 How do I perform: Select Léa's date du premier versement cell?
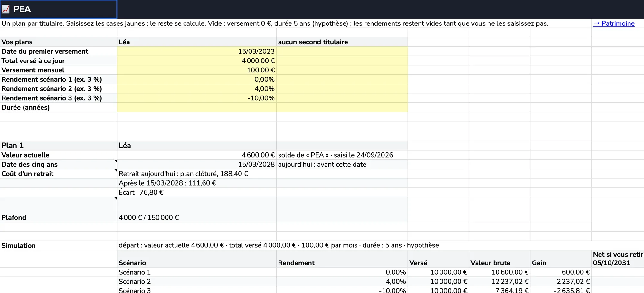(x=197, y=51)
